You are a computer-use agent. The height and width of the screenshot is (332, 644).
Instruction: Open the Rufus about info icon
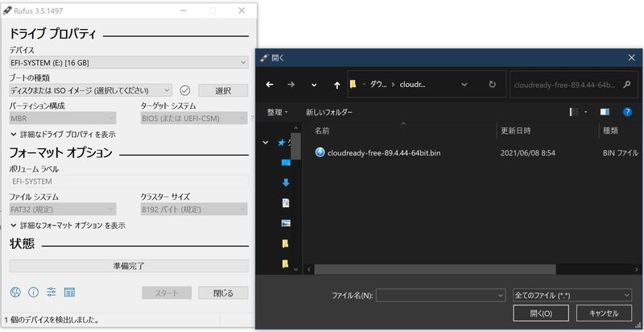pyautogui.click(x=33, y=293)
